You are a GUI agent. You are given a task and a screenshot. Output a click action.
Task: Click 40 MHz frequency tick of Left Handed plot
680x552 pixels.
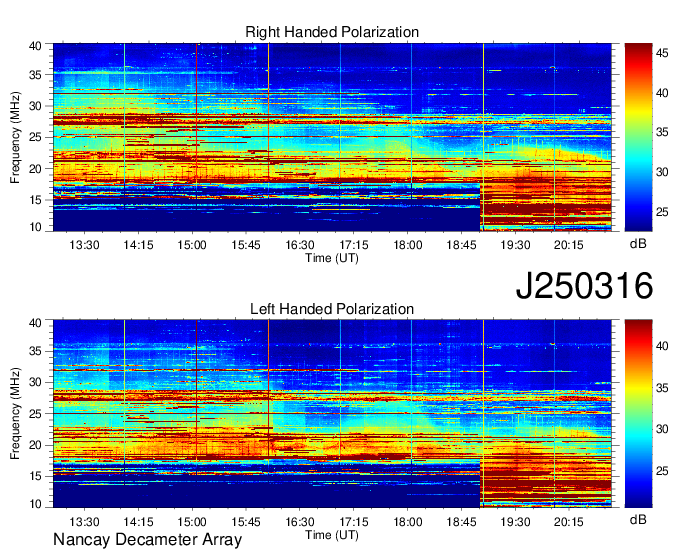tap(35, 322)
